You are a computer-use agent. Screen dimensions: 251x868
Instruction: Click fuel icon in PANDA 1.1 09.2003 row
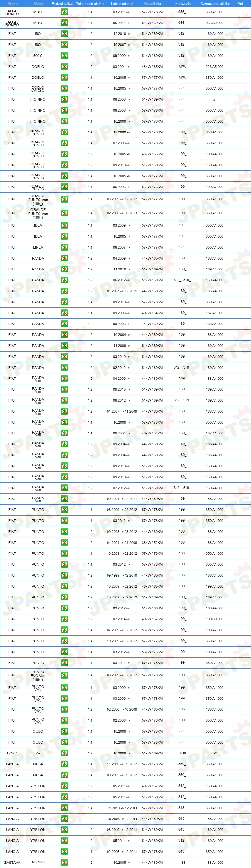[64, 313]
